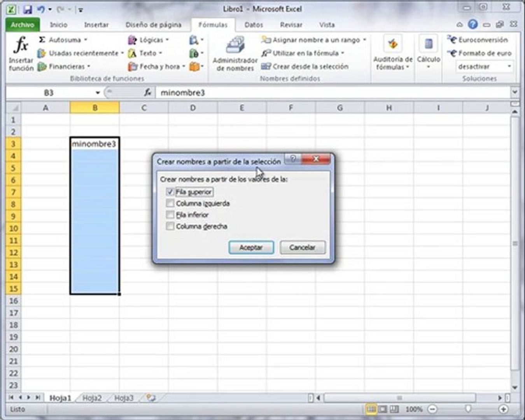The image size is (525, 420).
Task: Click the Aceptar button in dialog
Action: pyautogui.click(x=251, y=247)
